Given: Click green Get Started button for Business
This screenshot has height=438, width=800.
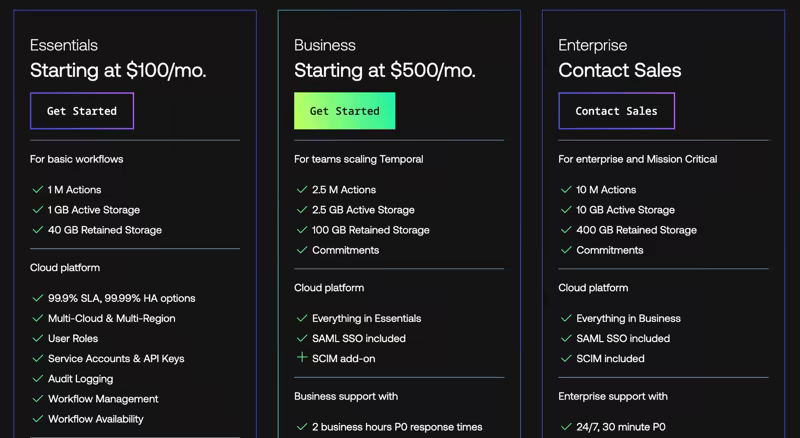Looking at the screenshot, I should pos(344,111).
